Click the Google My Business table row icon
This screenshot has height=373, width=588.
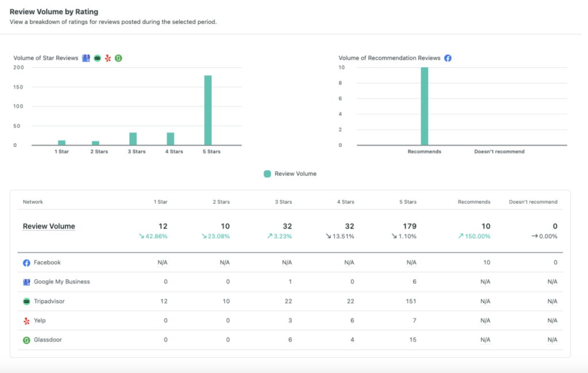pyautogui.click(x=26, y=282)
